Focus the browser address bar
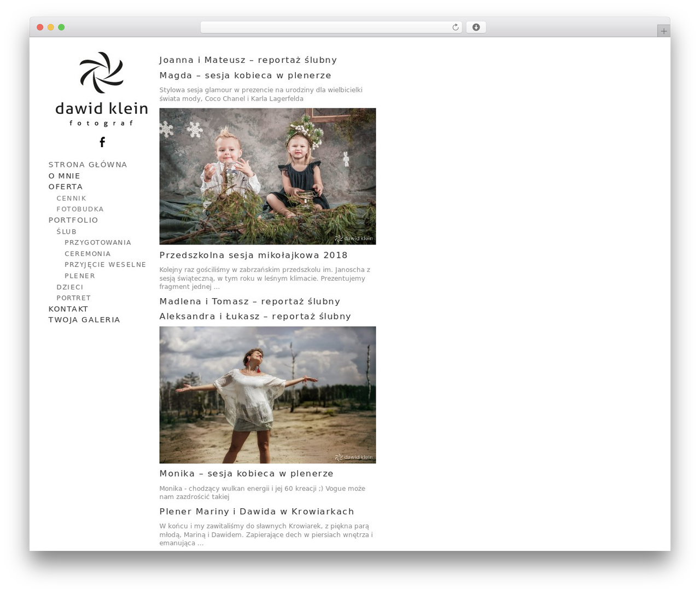The width and height of the screenshot is (700, 593). point(331,27)
